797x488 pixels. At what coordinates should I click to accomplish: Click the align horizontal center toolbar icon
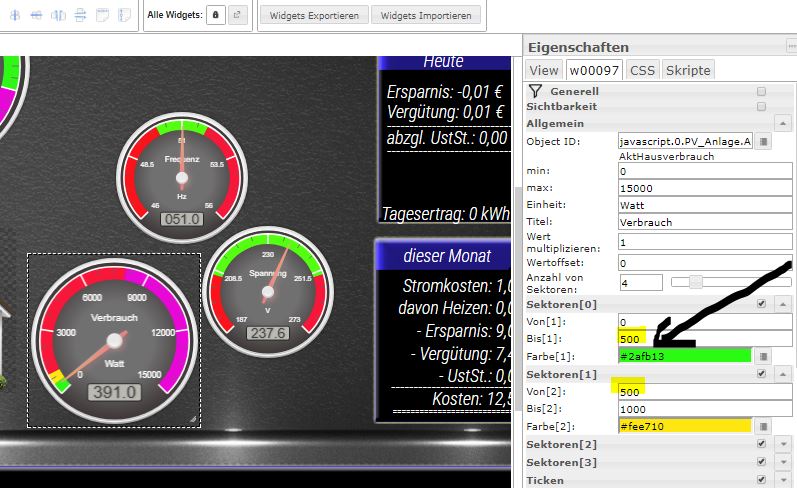point(15,16)
